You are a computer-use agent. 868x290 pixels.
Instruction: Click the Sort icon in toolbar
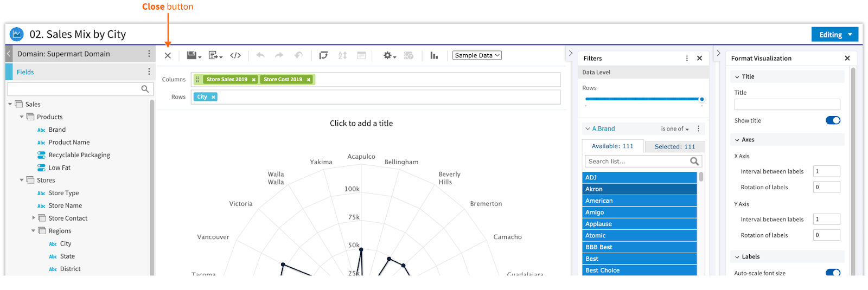tap(342, 55)
